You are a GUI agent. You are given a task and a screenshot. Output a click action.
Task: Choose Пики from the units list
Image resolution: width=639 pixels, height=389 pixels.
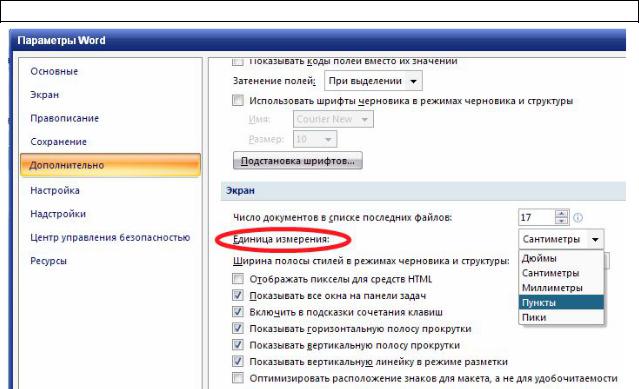click(x=561, y=317)
